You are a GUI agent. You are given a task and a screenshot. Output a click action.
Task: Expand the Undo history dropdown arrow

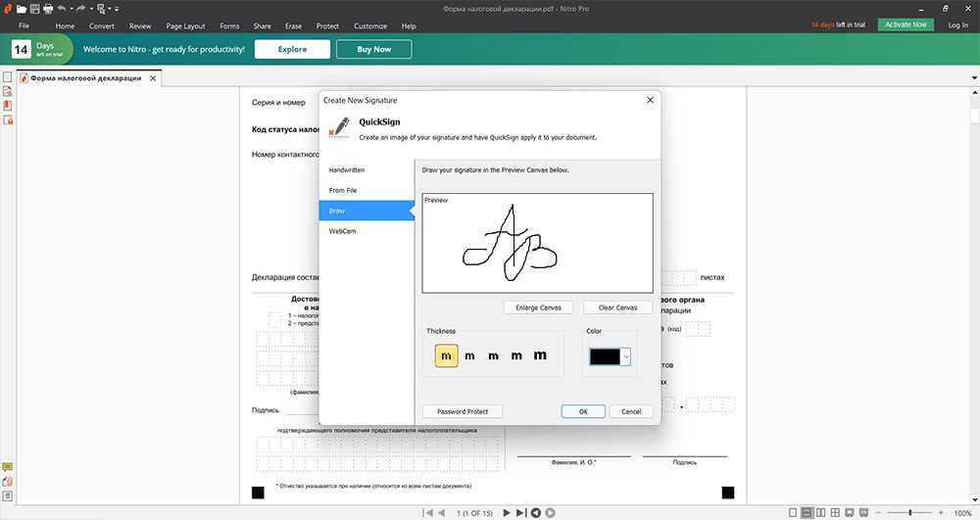(72, 9)
